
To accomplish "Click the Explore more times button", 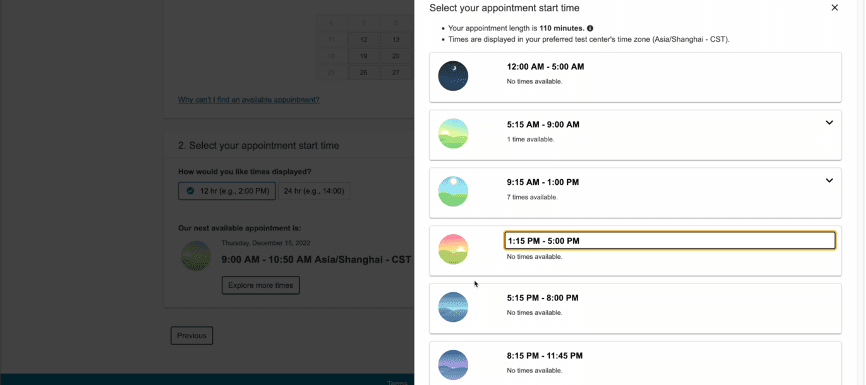I will [x=261, y=286].
